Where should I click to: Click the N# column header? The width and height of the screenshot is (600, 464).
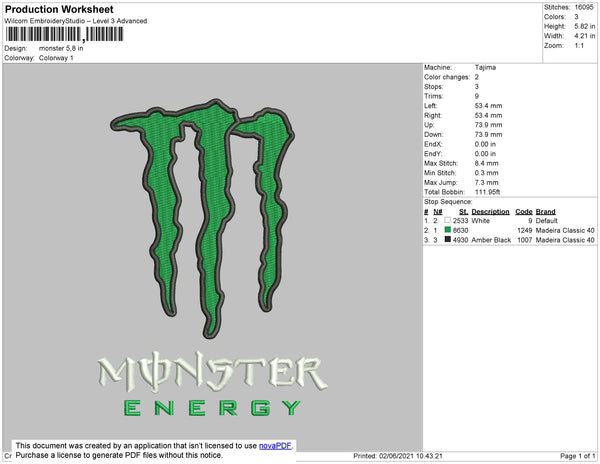point(438,211)
